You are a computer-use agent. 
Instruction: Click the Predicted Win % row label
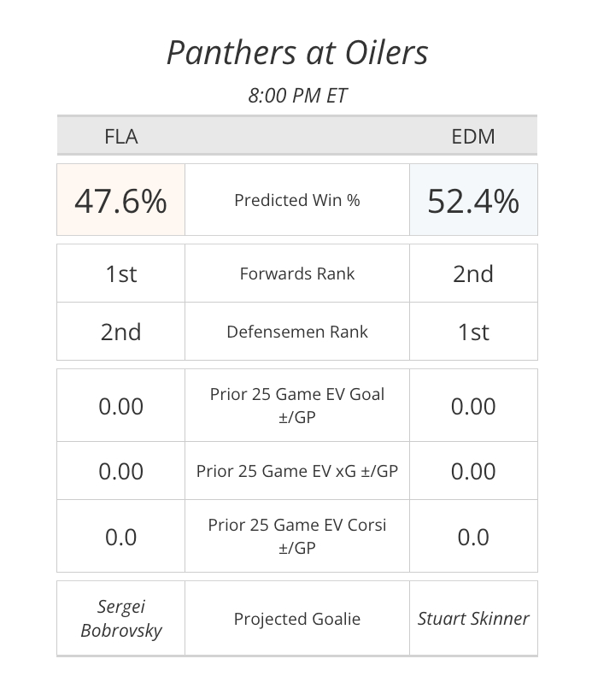point(296,201)
